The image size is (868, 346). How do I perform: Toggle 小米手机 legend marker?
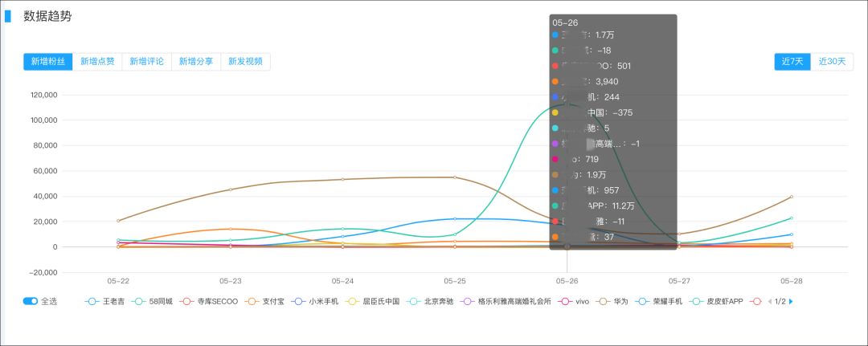tap(298, 302)
